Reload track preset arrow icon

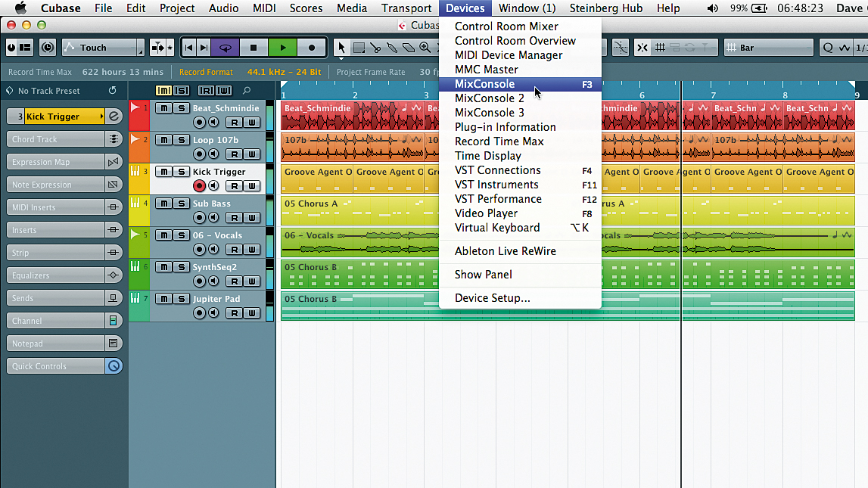[112, 90]
